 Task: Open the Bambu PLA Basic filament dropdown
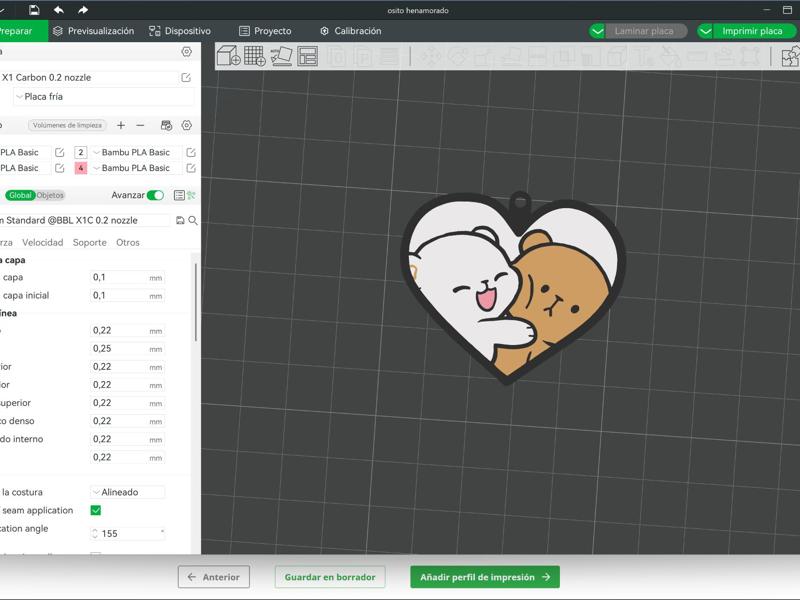point(130,152)
